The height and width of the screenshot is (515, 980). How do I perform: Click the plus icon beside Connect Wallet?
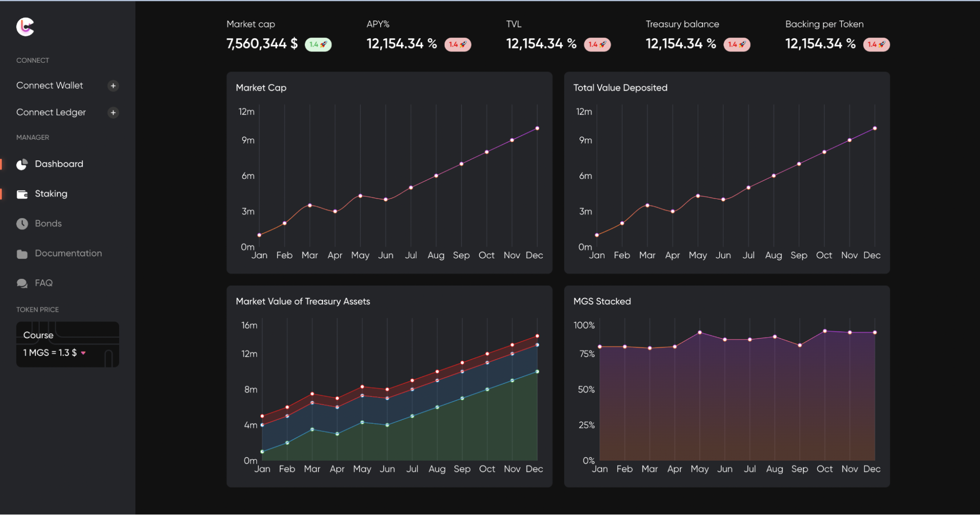113,86
